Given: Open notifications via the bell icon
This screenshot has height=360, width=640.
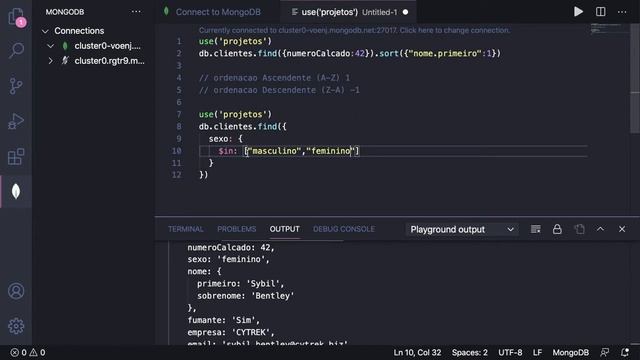Looking at the screenshot, I should (624, 352).
